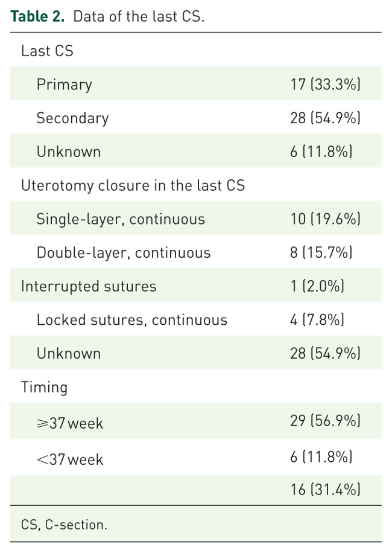Click the value 16 (31.4%)
The image size is (392, 553).
pyautogui.click(x=326, y=490)
